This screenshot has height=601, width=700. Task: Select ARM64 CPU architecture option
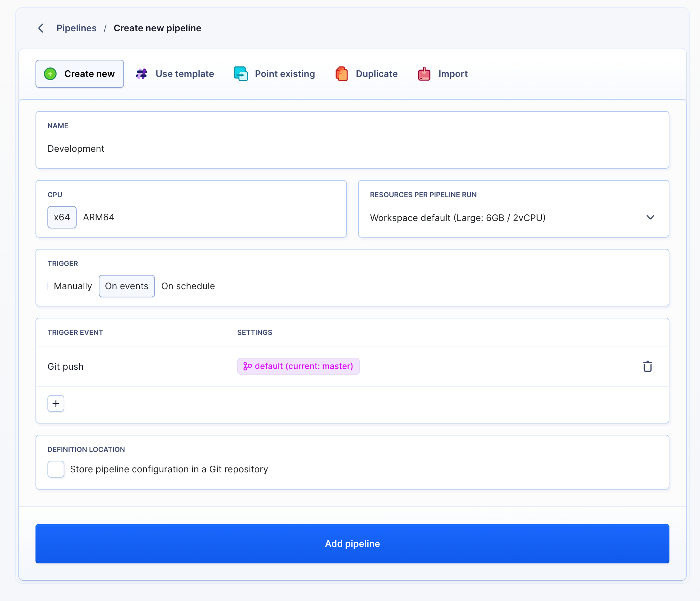click(99, 217)
